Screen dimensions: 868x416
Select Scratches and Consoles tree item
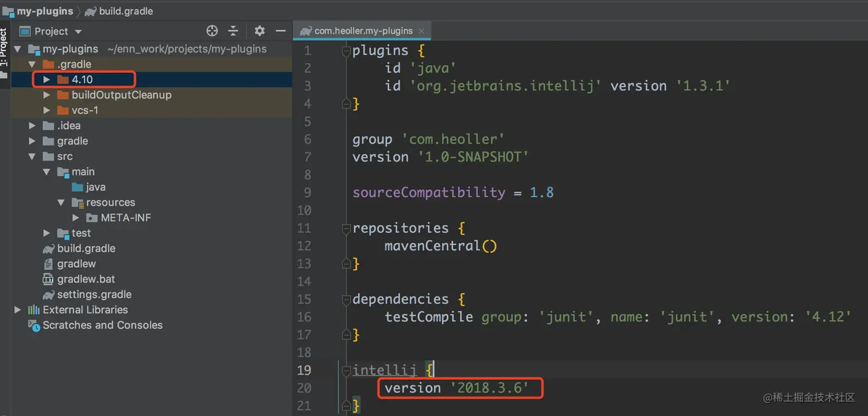(152, 325)
